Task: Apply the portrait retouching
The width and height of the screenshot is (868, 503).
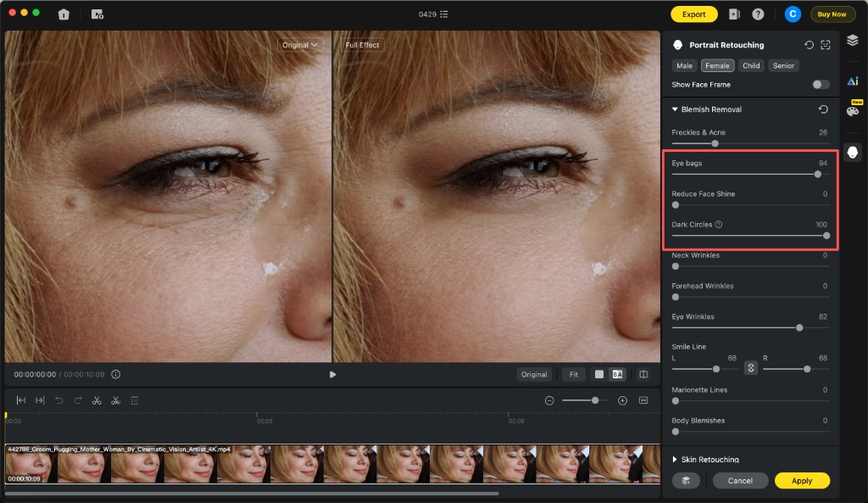Action: click(x=802, y=481)
